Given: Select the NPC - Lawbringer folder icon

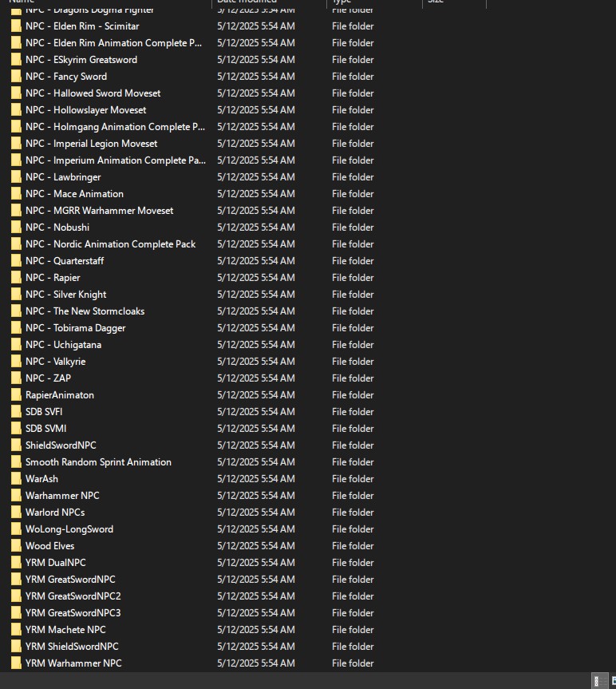Looking at the screenshot, I should [x=16, y=177].
